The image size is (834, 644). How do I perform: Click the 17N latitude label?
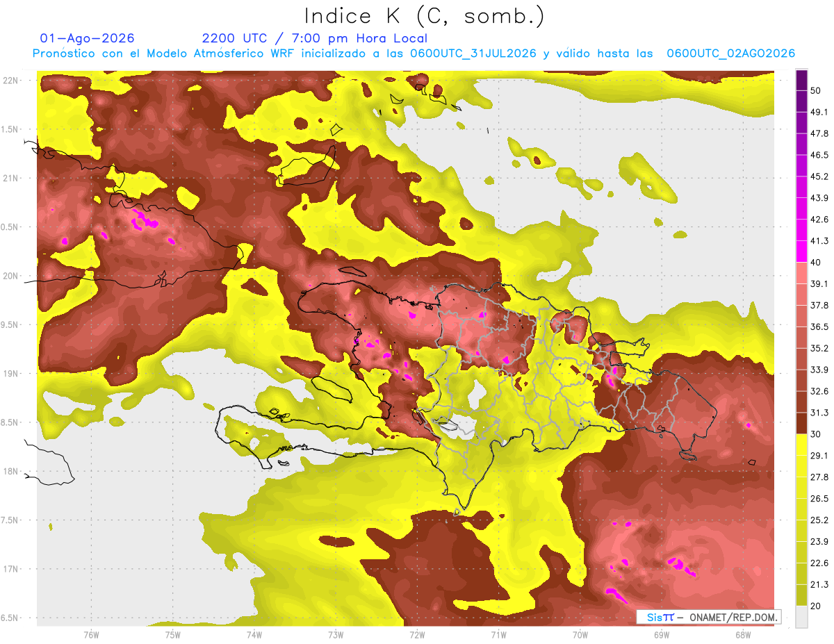point(10,569)
